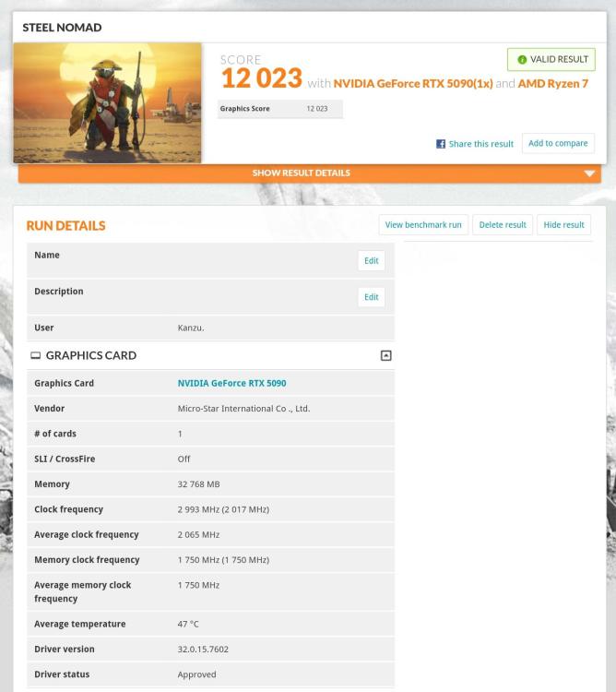Viewport: 616px width, 692px height.
Task: Click Driver status Approved
Action: click(x=196, y=674)
